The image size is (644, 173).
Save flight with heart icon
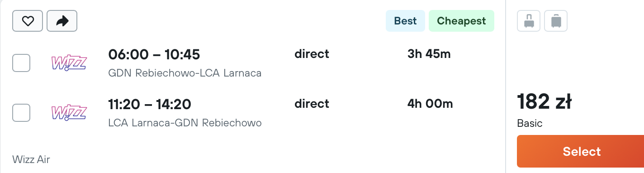click(28, 21)
